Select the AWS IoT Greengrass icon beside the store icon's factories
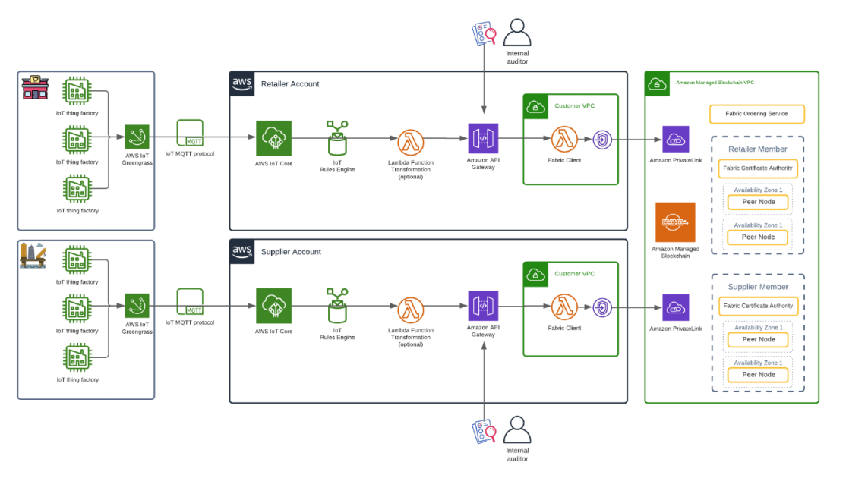This screenshot has width=868, height=478. click(137, 137)
